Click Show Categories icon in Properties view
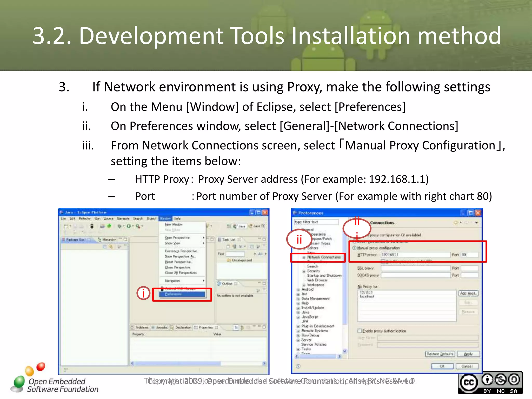The width and height of the screenshot is (532, 399). point(236,327)
